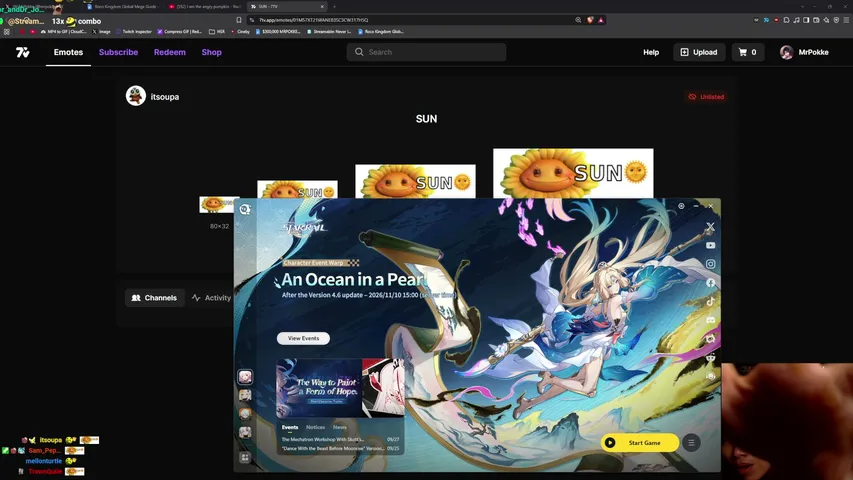Select the third game icon in launcher sidebar

point(245,414)
